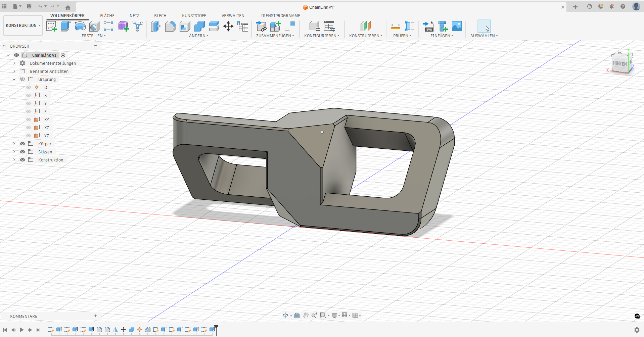Select the Fillet tool
The width and height of the screenshot is (644, 337).
click(170, 26)
